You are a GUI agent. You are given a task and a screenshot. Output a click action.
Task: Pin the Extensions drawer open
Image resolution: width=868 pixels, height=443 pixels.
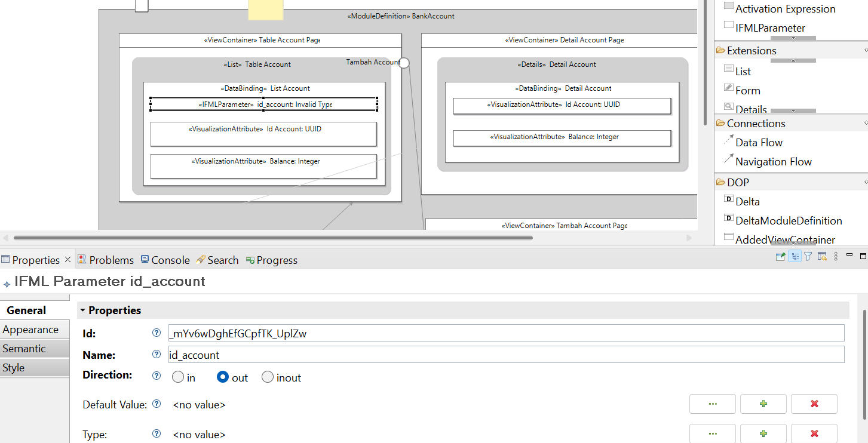point(866,51)
